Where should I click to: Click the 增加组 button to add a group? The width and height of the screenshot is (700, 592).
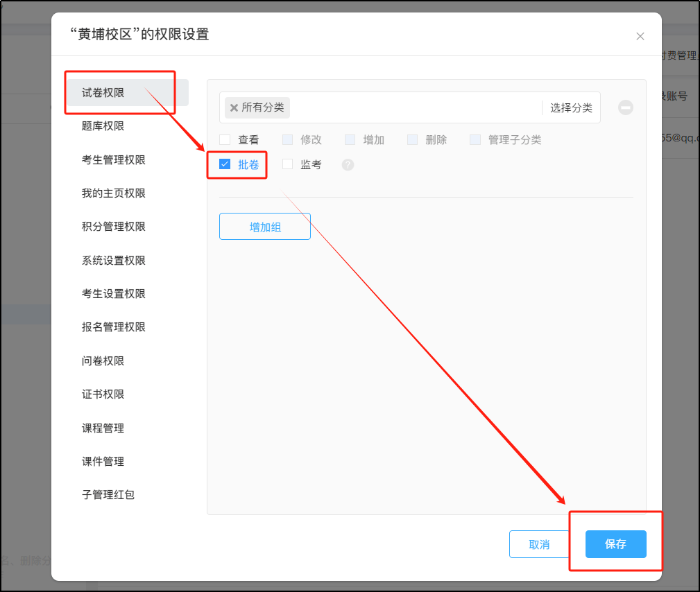pos(264,226)
